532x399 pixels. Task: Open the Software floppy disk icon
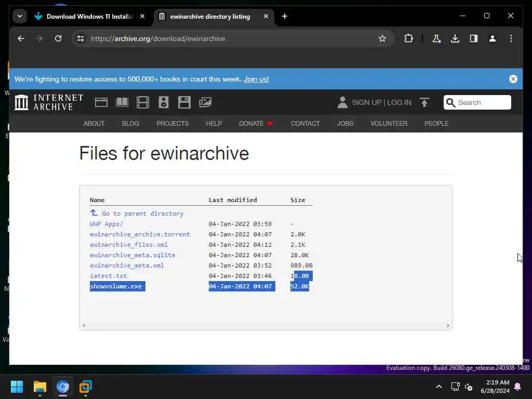coord(184,102)
